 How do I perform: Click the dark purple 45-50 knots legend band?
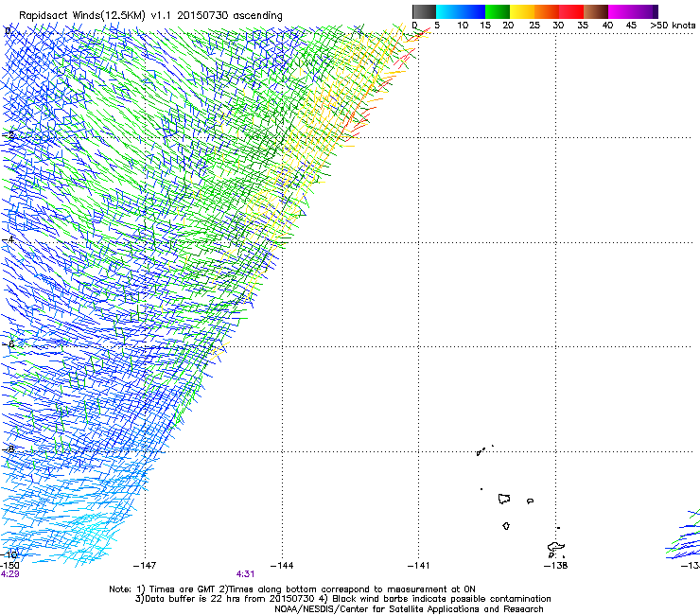[x=645, y=11]
